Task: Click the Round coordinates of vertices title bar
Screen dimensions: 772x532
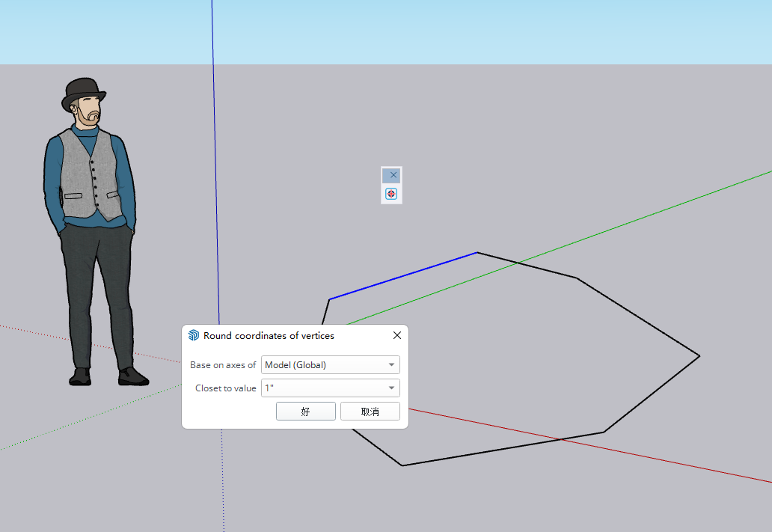Action: [x=284, y=336]
